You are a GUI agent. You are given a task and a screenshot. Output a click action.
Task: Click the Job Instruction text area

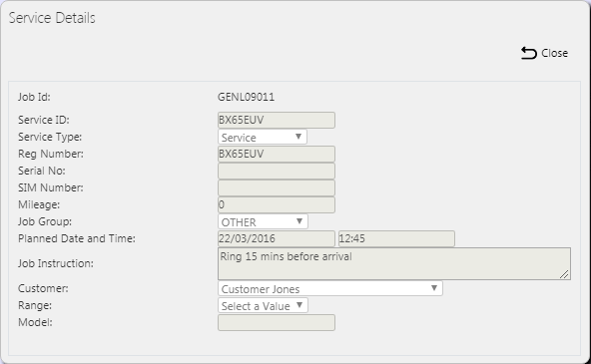tap(394, 263)
